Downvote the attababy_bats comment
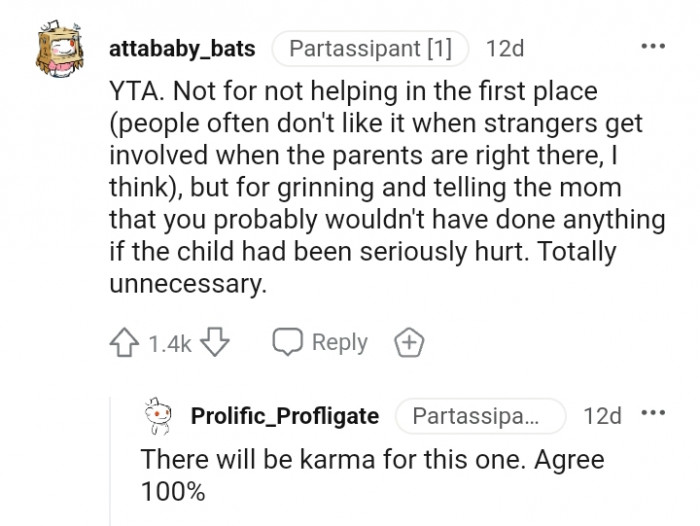Image resolution: width=700 pixels, height=526 pixels. pyautogui.click(x=215, y=343)
